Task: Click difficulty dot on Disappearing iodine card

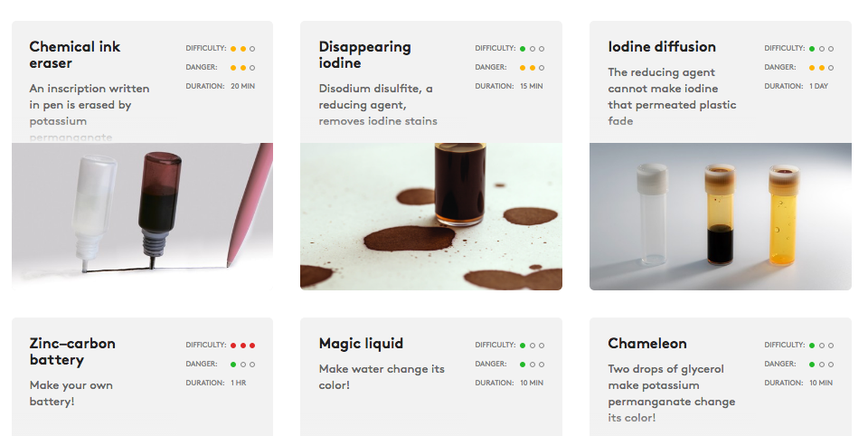Action: (x=523, y=49)
